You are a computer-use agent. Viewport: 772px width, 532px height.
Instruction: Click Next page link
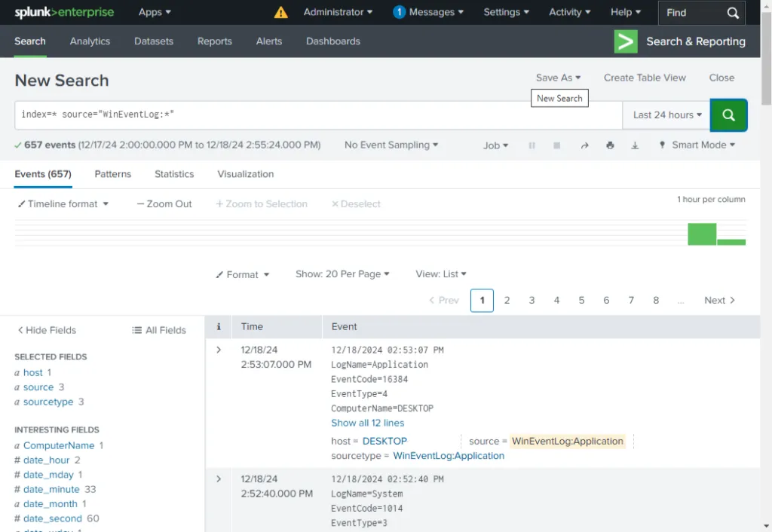click(719, 301)
